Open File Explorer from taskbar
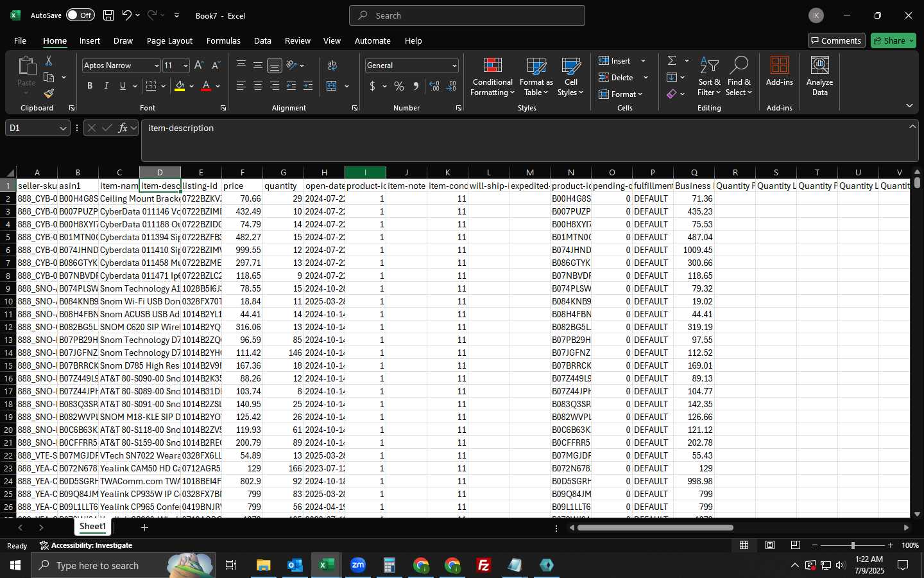This screenshot has height=578, width=924. (264, 565)
